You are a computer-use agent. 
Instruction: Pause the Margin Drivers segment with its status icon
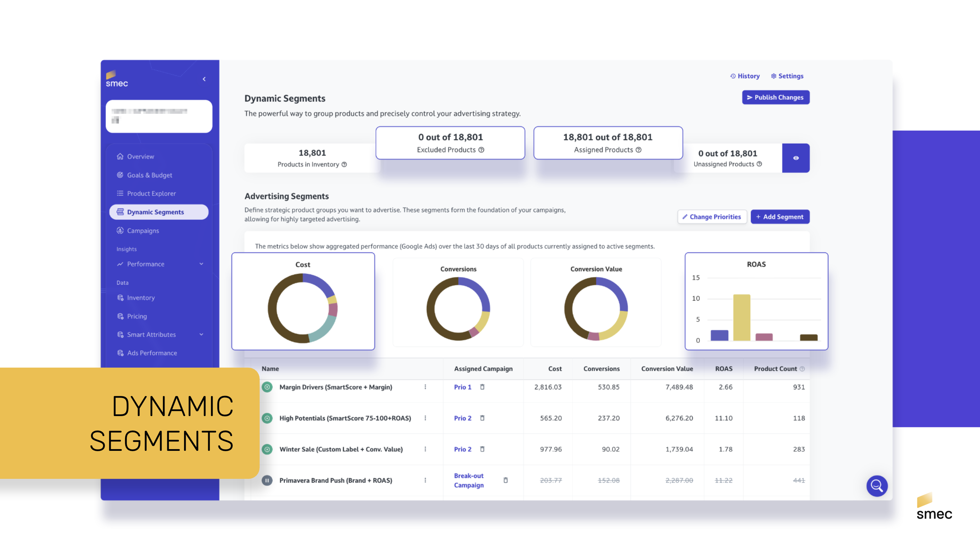tap(267, 387)
